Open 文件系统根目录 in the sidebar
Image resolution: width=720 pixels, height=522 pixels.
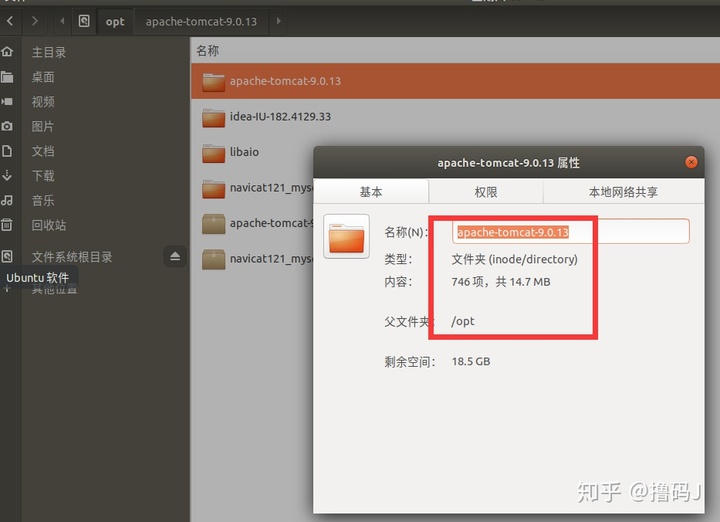point(72,257)
